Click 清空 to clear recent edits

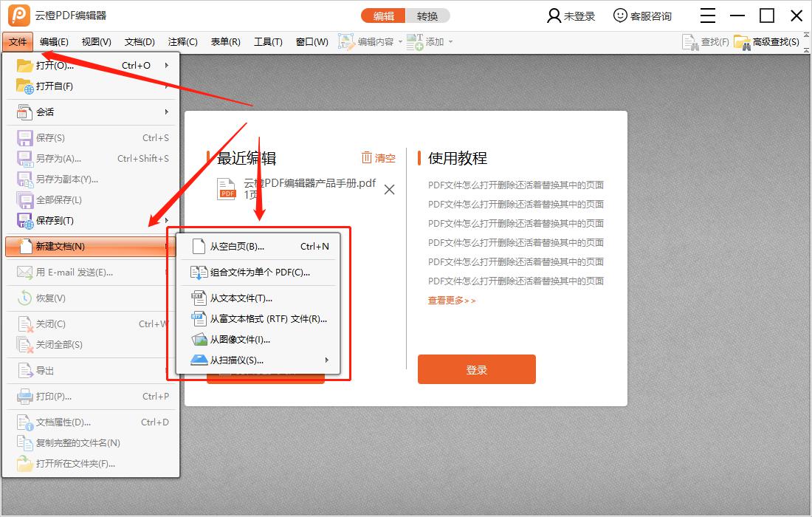click(x=379, y=157)
